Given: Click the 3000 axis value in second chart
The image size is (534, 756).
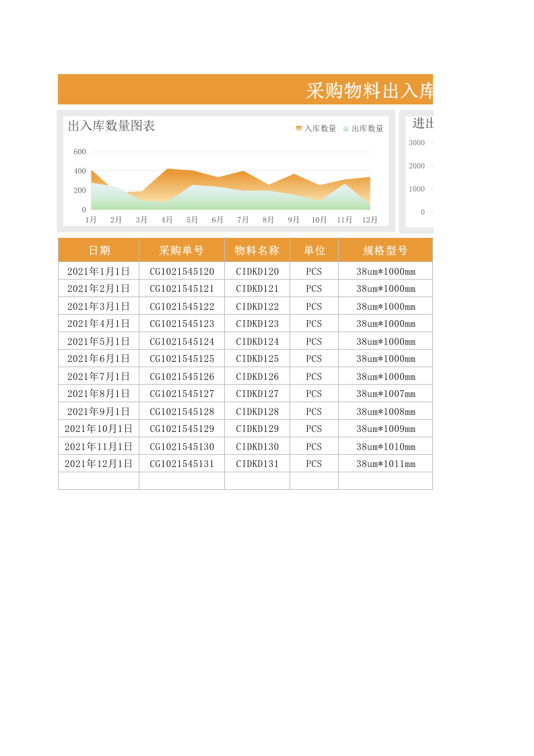Looking at the screenshot, I should (x=417, y=143).
